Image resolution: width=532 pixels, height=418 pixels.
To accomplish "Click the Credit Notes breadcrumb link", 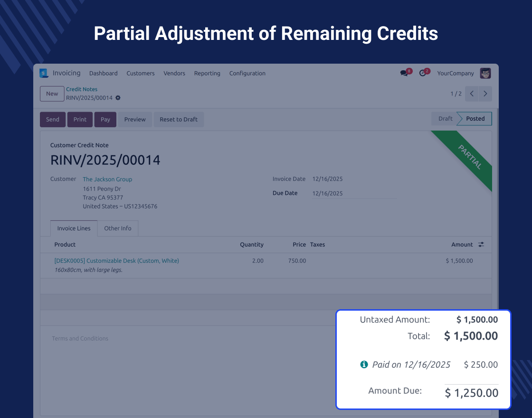I will point(82,89).
